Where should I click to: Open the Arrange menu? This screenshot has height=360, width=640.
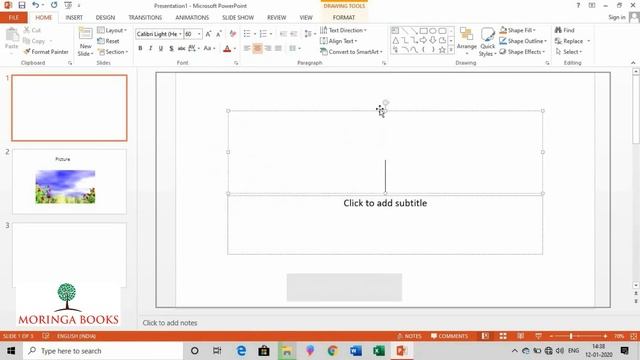point(467,42)
